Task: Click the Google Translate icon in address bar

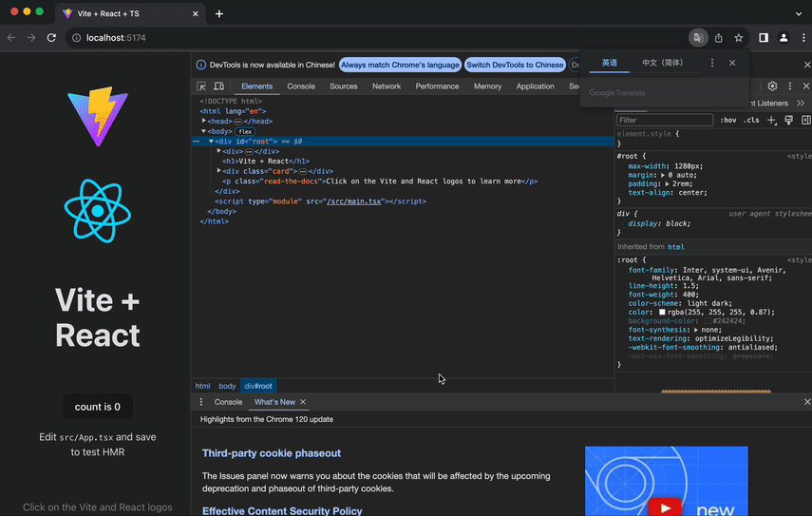Action: point(698,38)
